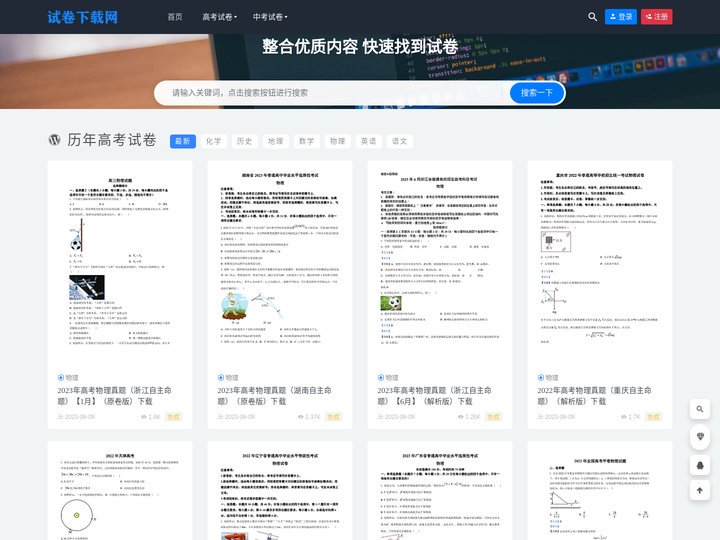The width and height of the screenshot is (720, 540).
Task: Open thumbnail of 广东省 physics paper
Action: tap(440, 490)
